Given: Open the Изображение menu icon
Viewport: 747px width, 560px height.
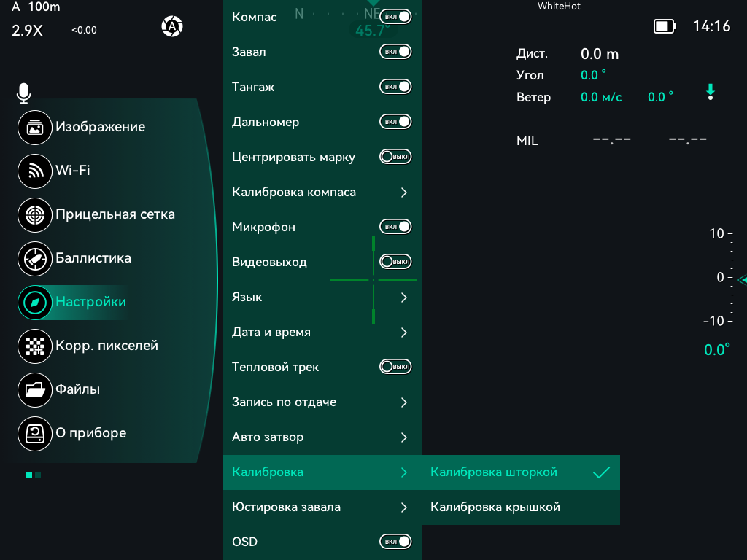Looking at the screenshot, I should [x=35, y=127].
